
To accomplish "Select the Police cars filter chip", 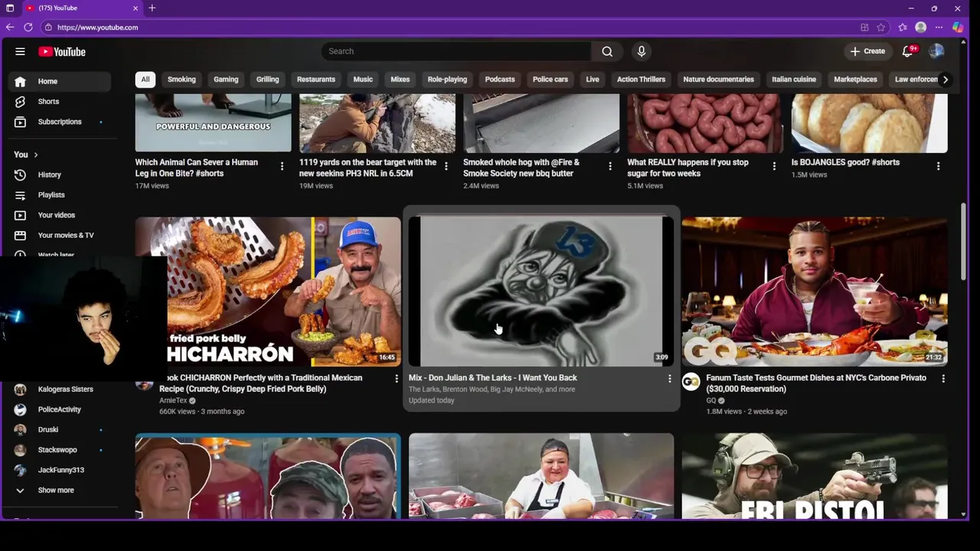I will 550,80.
